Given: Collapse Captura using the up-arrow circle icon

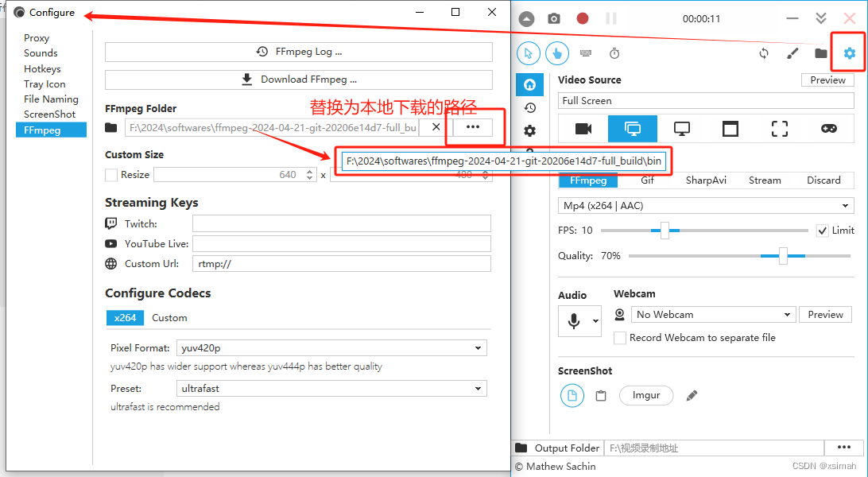Looking at the screenshot, I should [526, 19].
